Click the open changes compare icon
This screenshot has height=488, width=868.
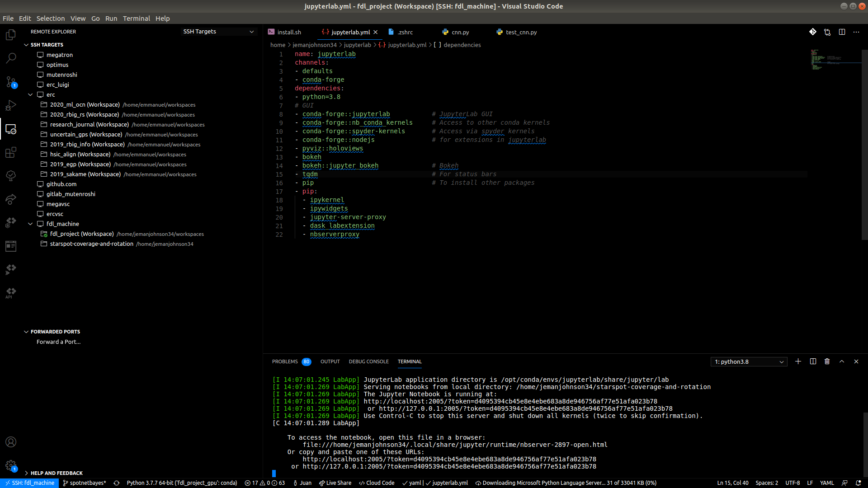pyautogui.click(x=827, y=32)
